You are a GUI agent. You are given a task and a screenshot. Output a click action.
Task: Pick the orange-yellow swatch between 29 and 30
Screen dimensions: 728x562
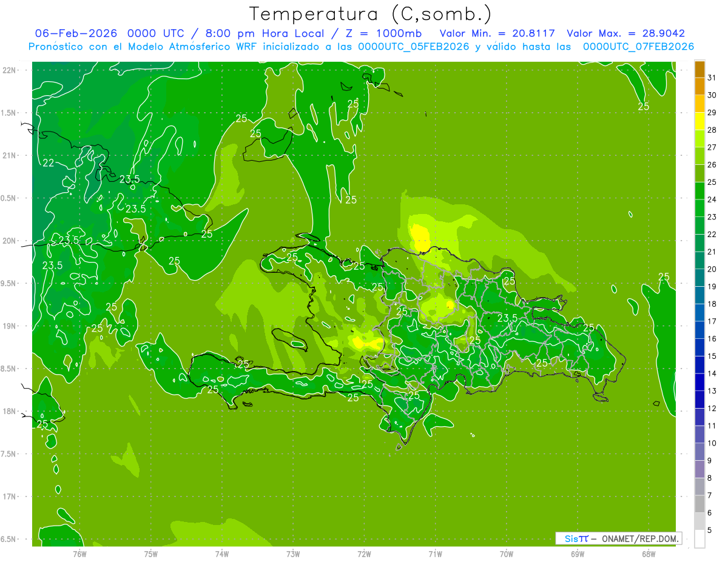click(699, 103)
